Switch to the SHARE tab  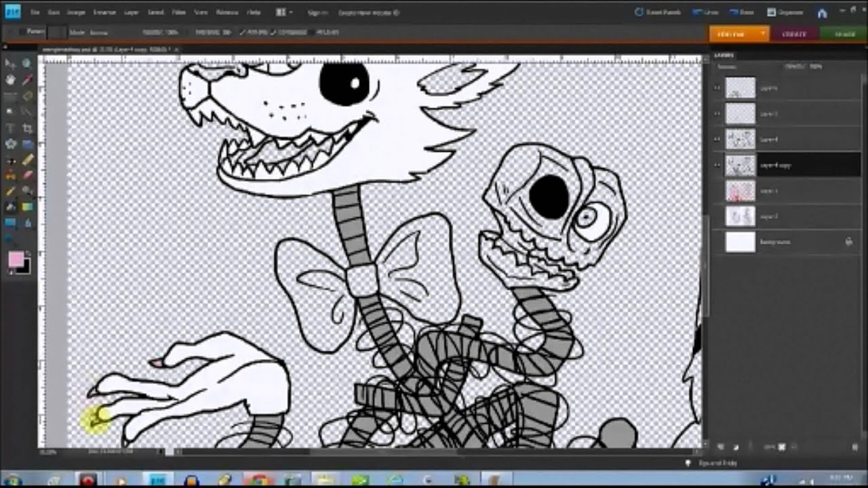tap(845, 33)
